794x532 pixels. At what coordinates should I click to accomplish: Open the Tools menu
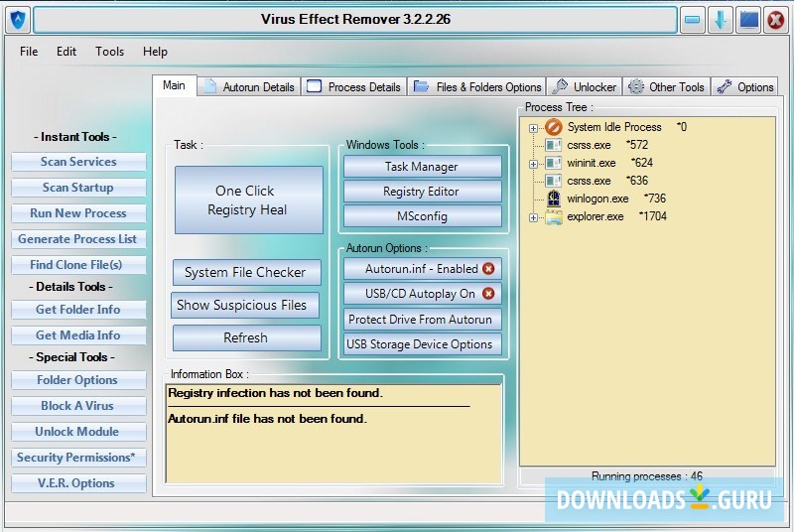click(109, 52)
